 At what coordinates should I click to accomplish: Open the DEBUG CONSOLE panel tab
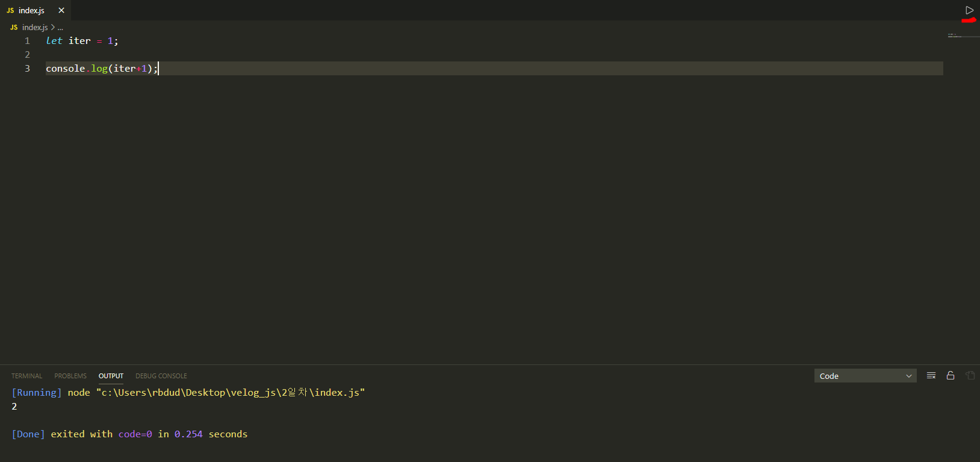coord(161,376)
